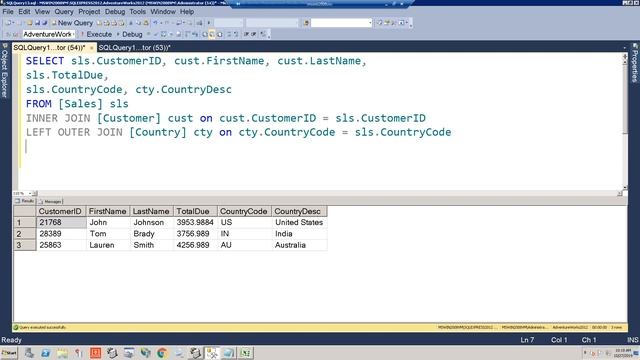Click the CountryCode column header

pyautogui.click(x=244, y=211)
